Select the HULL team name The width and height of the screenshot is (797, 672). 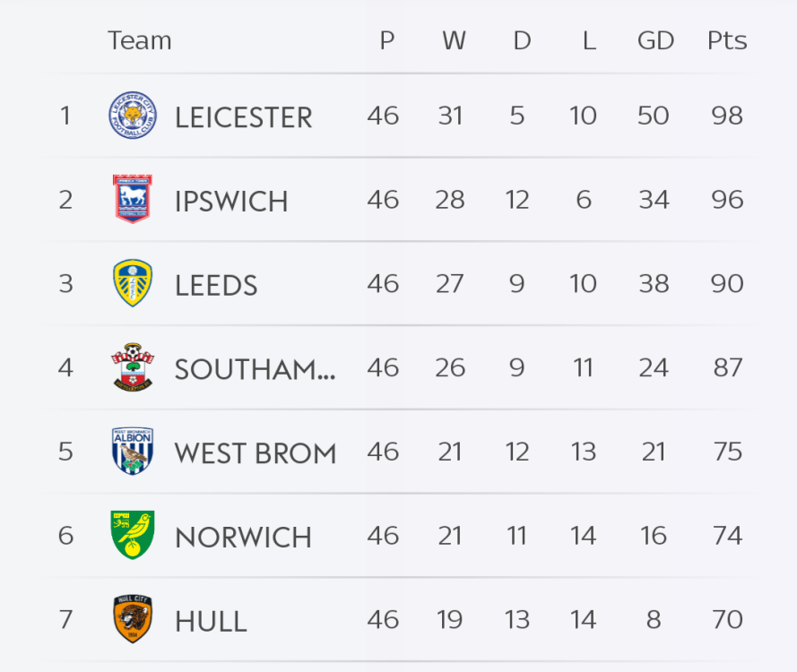tap(211, 620)
